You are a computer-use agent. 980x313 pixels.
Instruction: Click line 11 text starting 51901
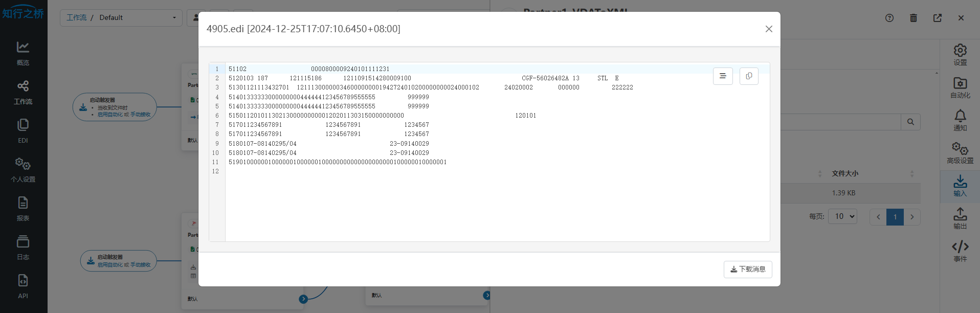pyautogui.click(x=338, y=162)
